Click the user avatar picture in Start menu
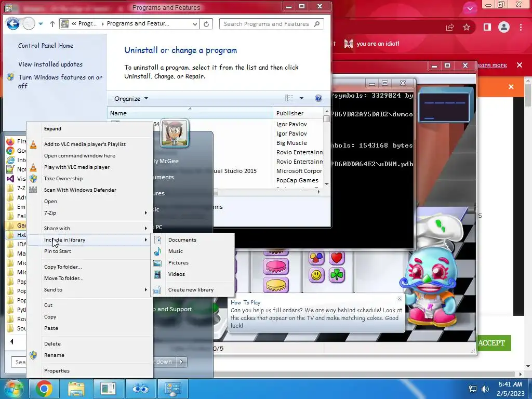Screen dimensions: 532x399 (175, 133)
